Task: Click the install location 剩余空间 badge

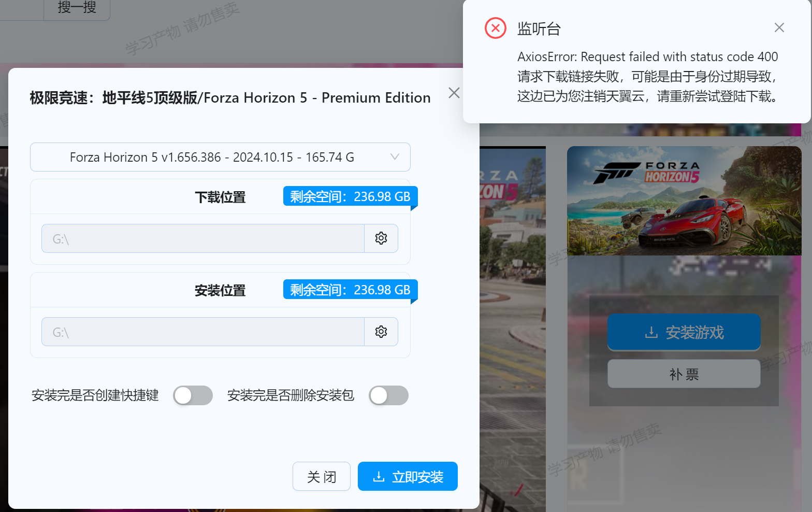Action: pyautogui.click(x=350, y=290)
